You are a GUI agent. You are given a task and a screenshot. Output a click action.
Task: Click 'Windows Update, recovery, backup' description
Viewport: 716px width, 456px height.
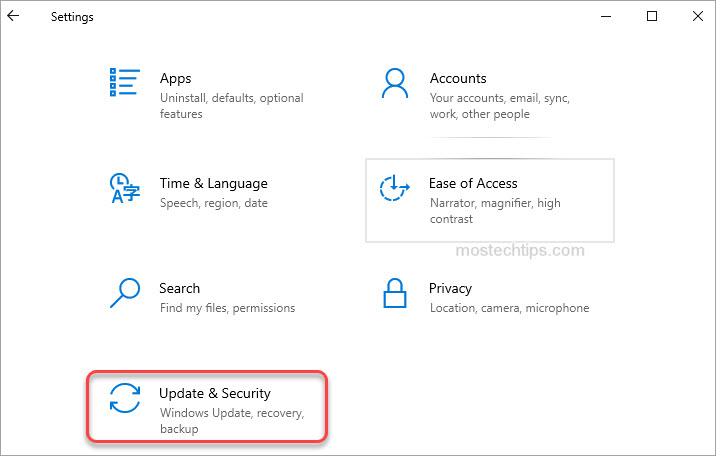(230, 420)
